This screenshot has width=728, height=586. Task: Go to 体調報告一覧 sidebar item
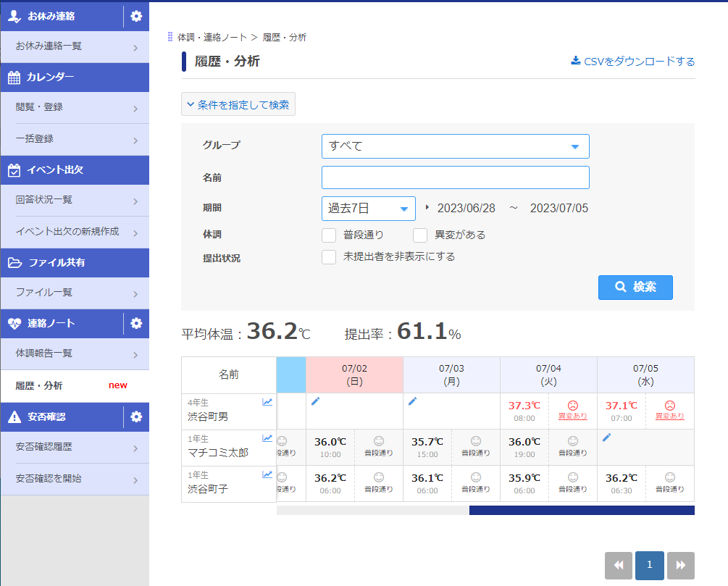point(75,353)
